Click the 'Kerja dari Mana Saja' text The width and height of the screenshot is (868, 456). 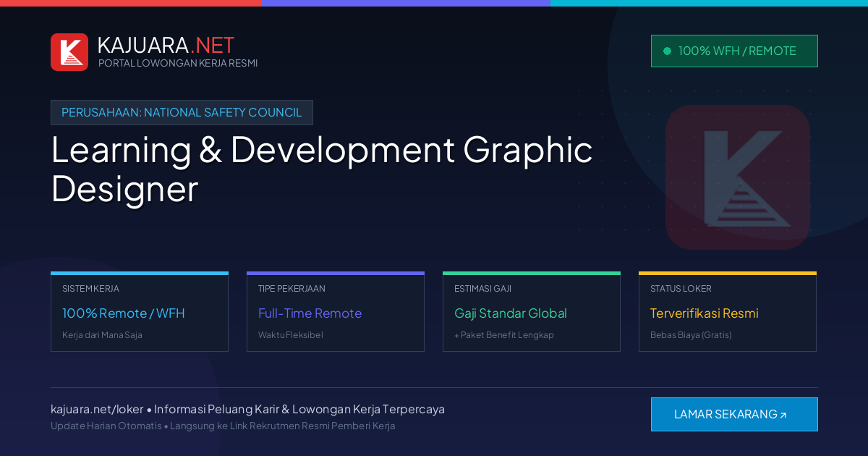[102, 335]
